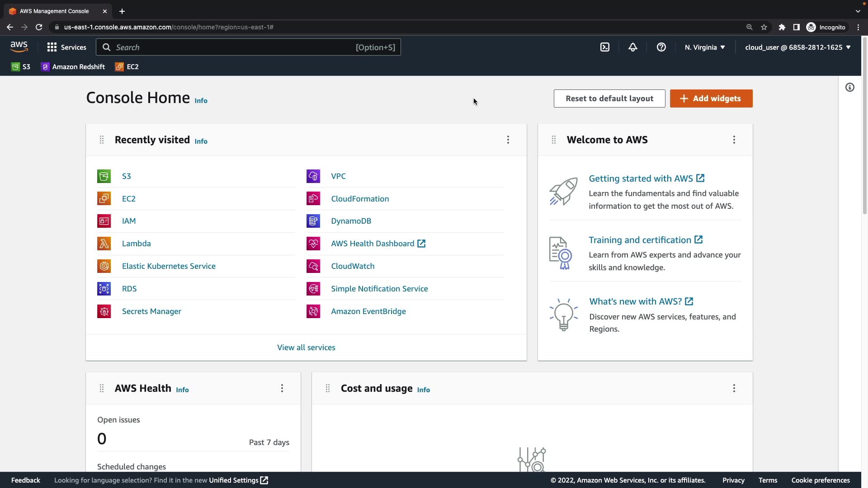Open the Services grid menu icon
The width and height of the screenshot is (868, 488).
52,47
